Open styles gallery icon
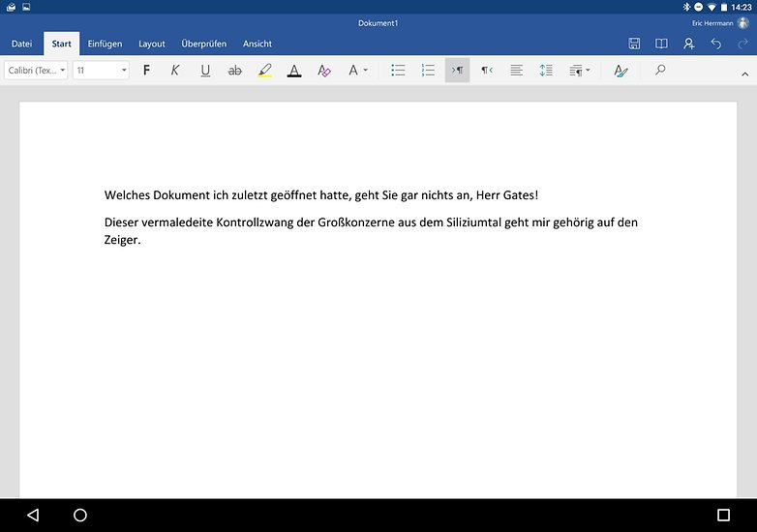This screenshot has height=532, width=757. pyautogui.click(x=621, y=71)
